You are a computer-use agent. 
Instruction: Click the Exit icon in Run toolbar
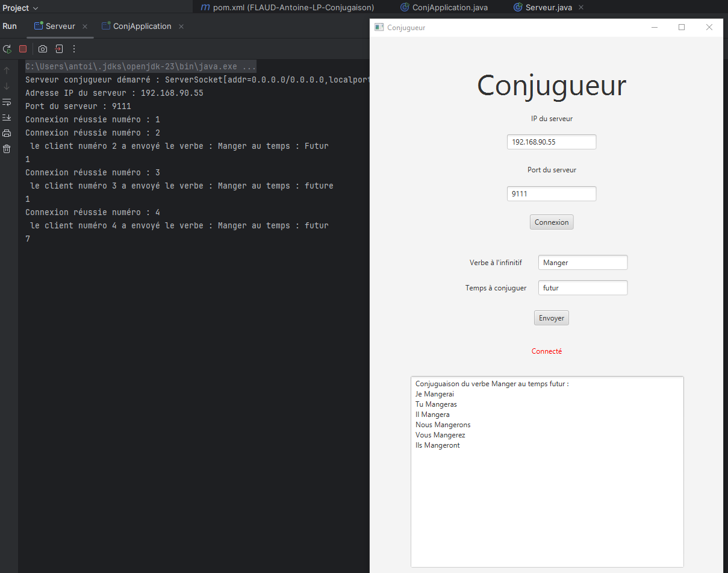[x=59, y=49]
